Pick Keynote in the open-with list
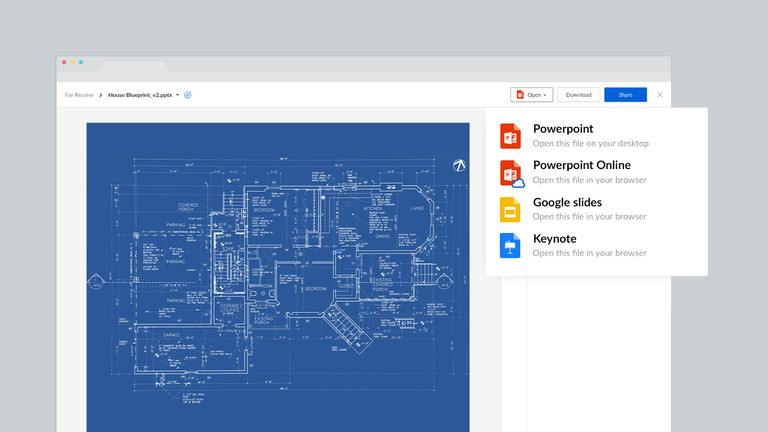The height and width of the screenshot is (432, 768). coord(554,239)
